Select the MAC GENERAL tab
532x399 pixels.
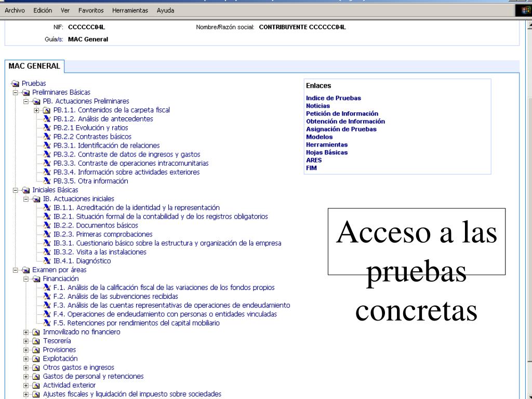[34, 66]
